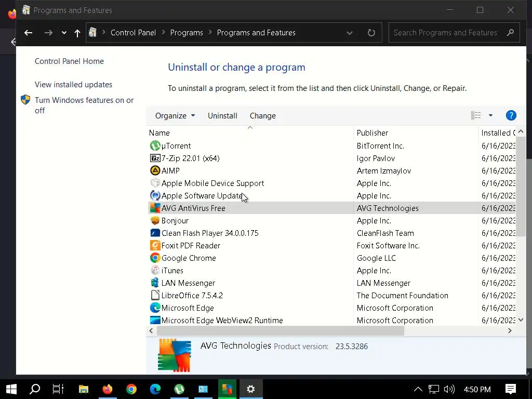Open the Organize dropdown menu
The width and height of the screenshot is (532, 399).
[x=175, y=116]
